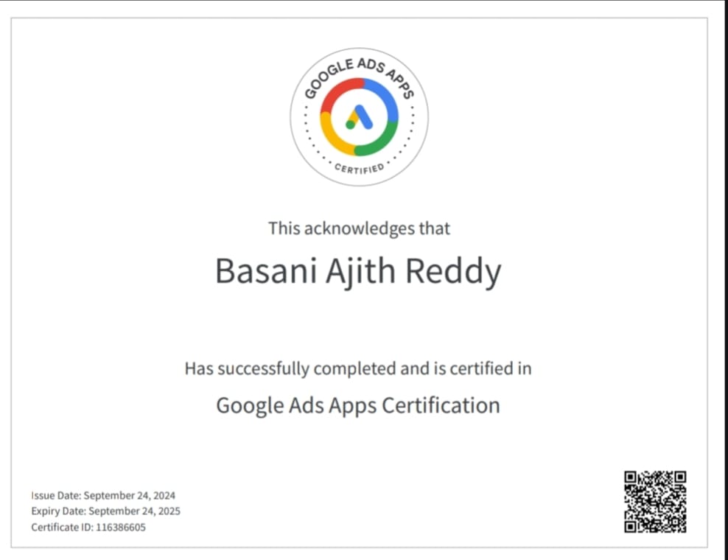Click the "Google Ads Apps Certification" title
The image size is (728, 560).
[358, 406]
